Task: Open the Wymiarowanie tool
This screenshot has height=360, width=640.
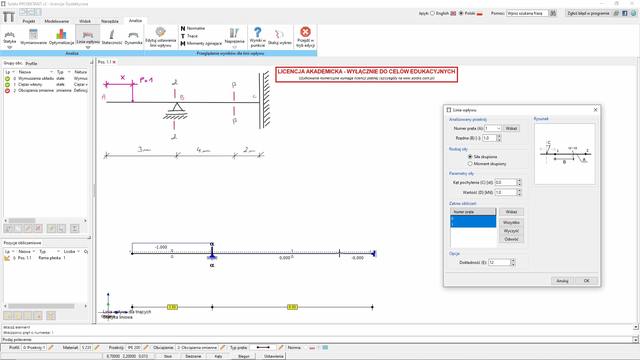Action: [33, 37]
